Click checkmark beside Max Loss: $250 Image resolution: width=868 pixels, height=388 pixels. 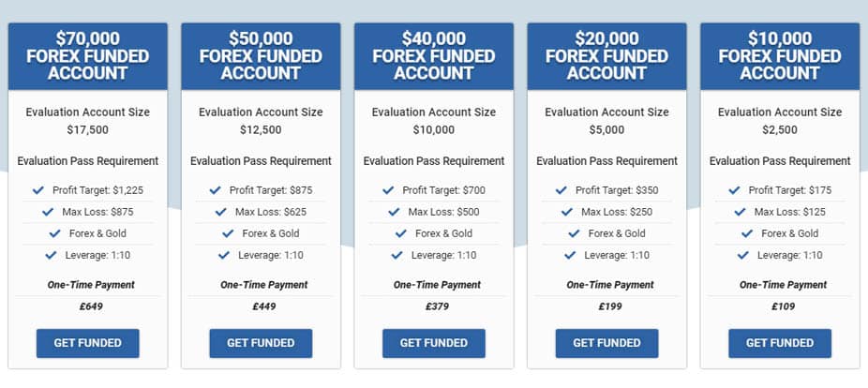tap(567, 212)
